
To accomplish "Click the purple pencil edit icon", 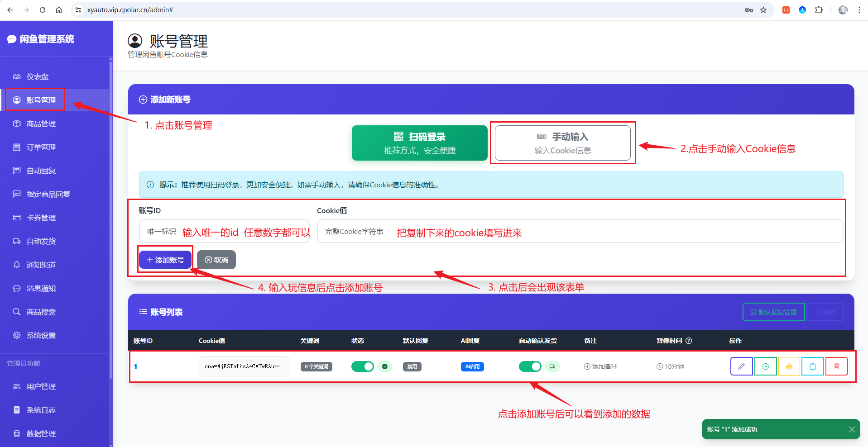I will [741, 366].
